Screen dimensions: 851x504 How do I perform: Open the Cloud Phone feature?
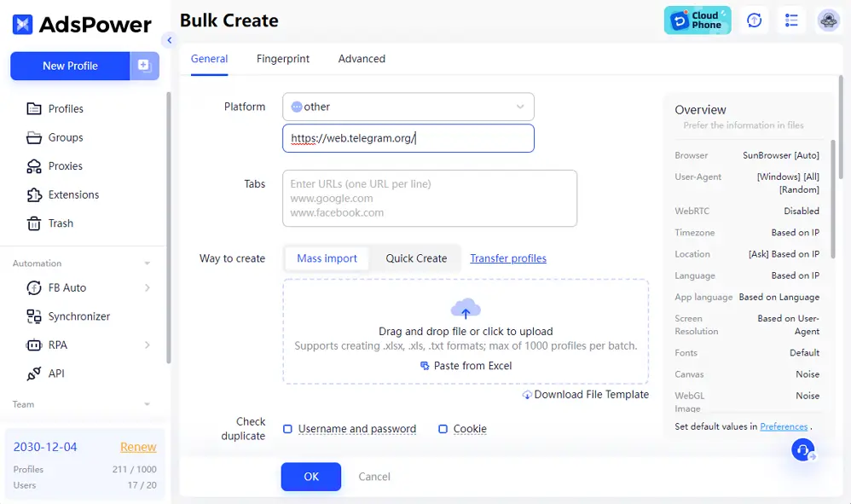click(697, 20)
